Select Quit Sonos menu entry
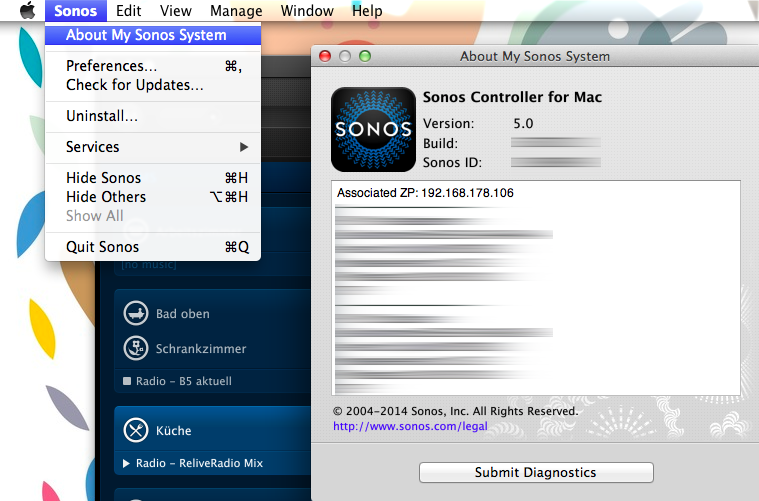The height and width of the screenshot is (501, 759). [153, 247]
